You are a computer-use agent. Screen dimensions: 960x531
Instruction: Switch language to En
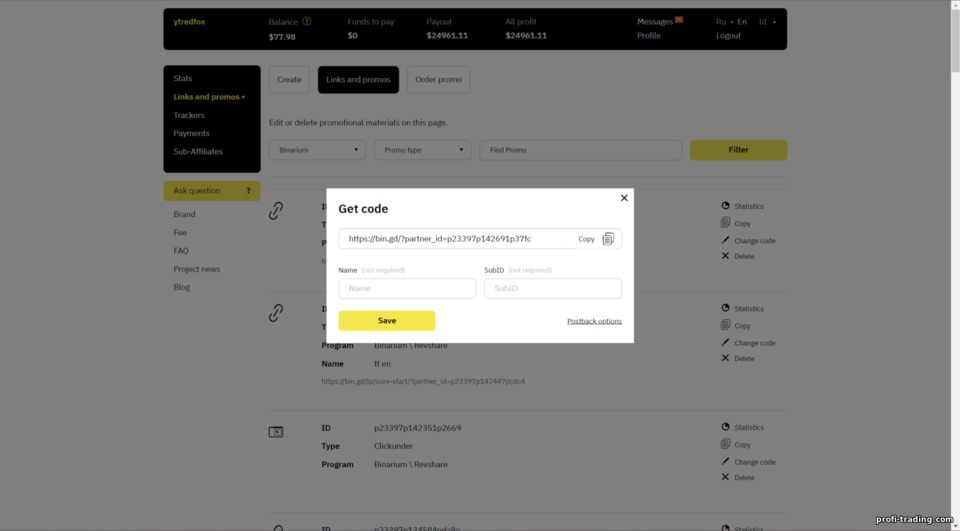click(x=742, y=21)
